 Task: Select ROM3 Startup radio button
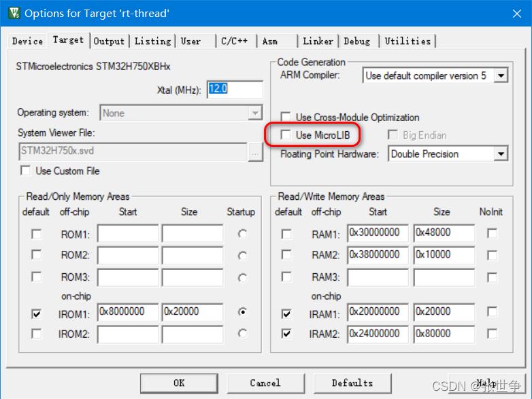point(243,278)
